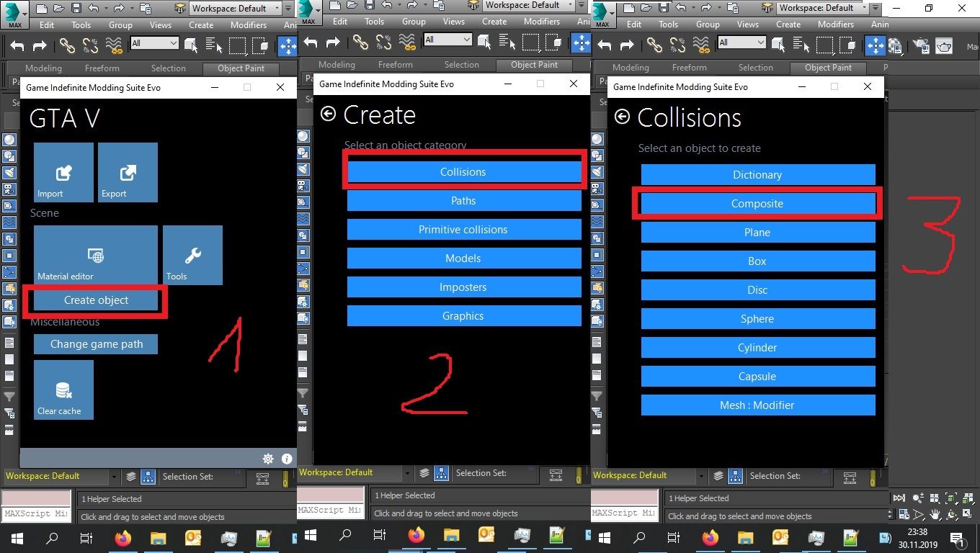Click Open File icon above Create panel

coord(353,5)
